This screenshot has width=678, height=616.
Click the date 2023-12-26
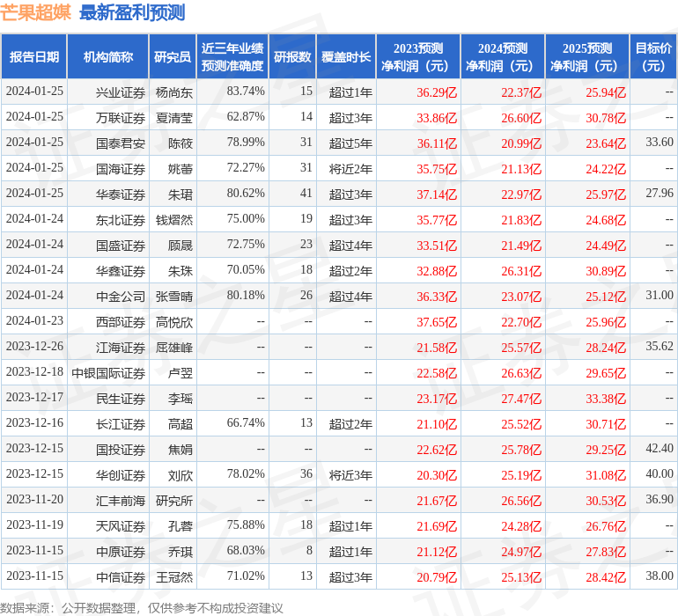pyautogui.click(x=34, y=346)
